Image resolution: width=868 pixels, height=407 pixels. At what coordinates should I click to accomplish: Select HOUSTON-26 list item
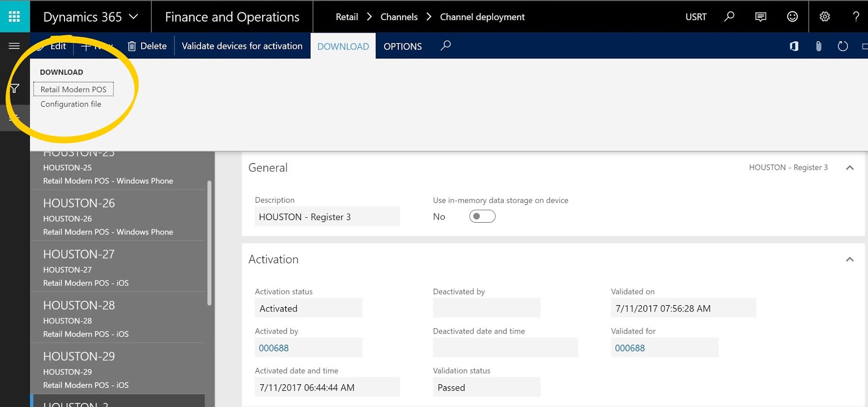click(118, 216)
